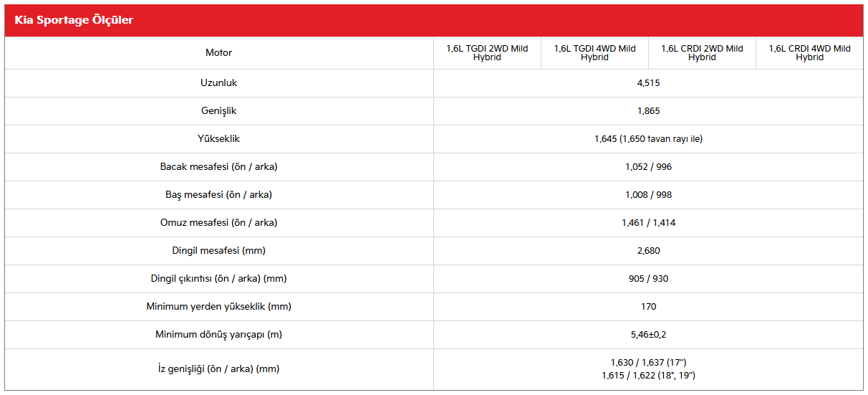
Task: Select the 'Minimum dönüş yarıçapı (m)' label
Action: pos(218,335)
